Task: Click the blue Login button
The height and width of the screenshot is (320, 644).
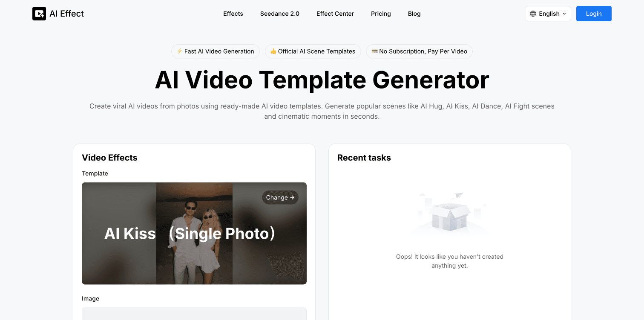Action: click(x=594, y=14)
